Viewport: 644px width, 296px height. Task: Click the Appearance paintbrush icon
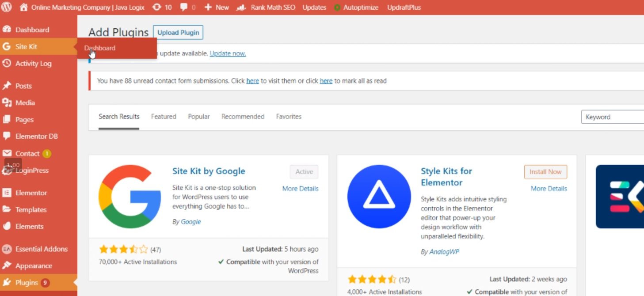7,266
